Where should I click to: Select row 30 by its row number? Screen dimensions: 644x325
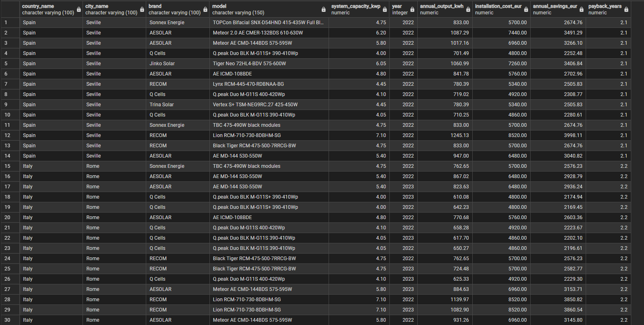click(x=10, y=320)
